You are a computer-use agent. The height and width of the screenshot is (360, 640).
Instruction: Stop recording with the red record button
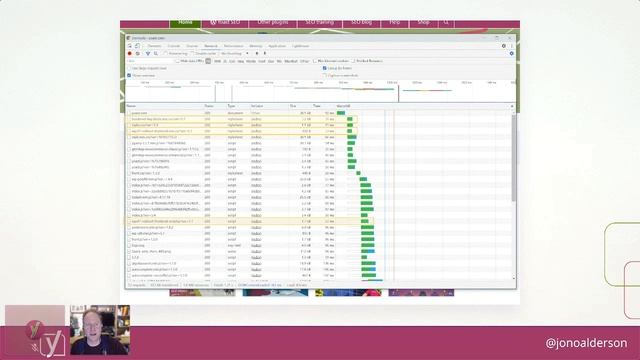point(129,53)
